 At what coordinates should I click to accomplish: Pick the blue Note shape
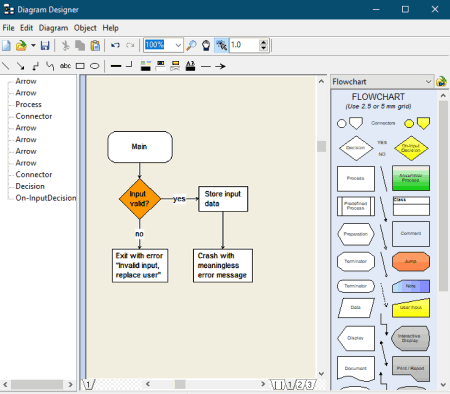pyautogui.click(x=411, y=286)
